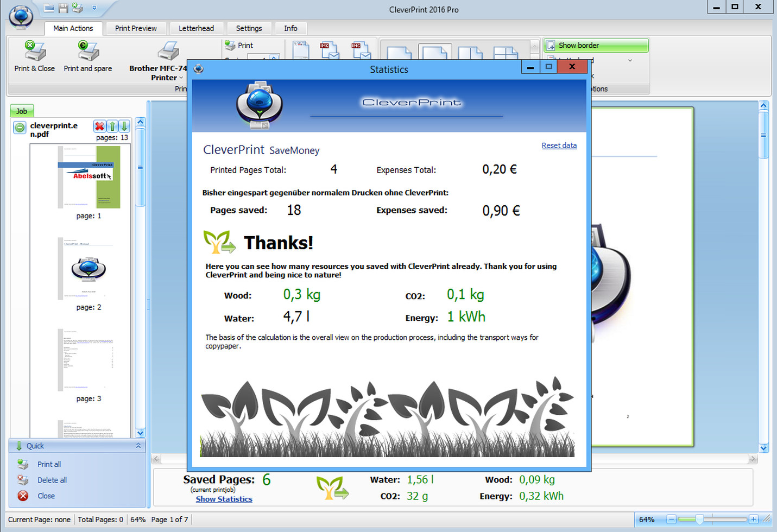Screen dimensions: 777x532
Task: Select the page 1 thumbnail
Action: coord(89,177)
